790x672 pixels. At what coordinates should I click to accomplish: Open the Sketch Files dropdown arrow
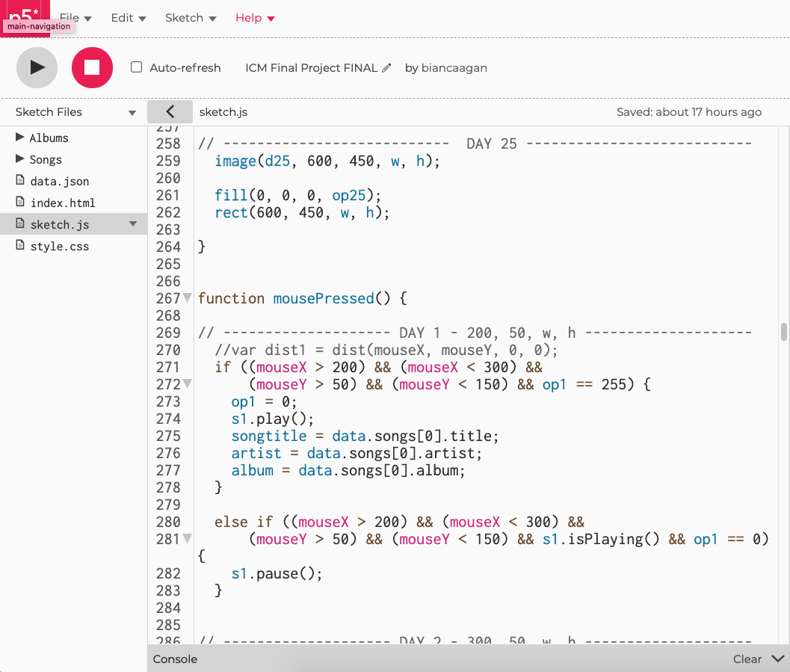click(132, 113)
